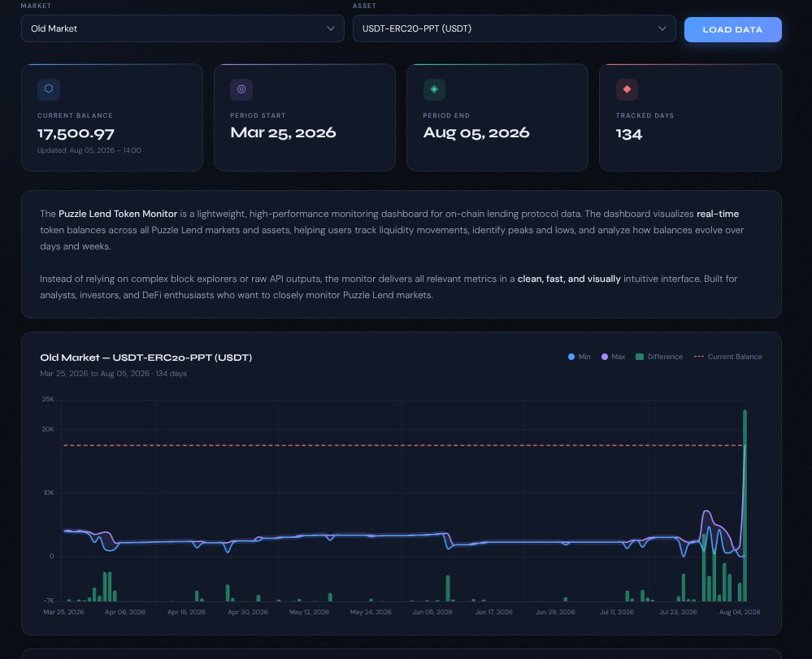Click the CURRENT BALANCE card label
The image size is (812, 659).
click(x=75, y=115)
